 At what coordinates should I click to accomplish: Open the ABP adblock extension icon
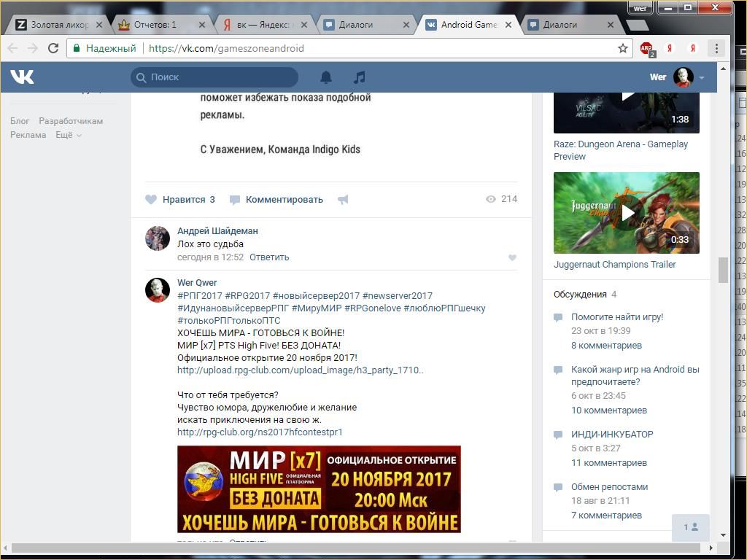(x=647, y=49)
